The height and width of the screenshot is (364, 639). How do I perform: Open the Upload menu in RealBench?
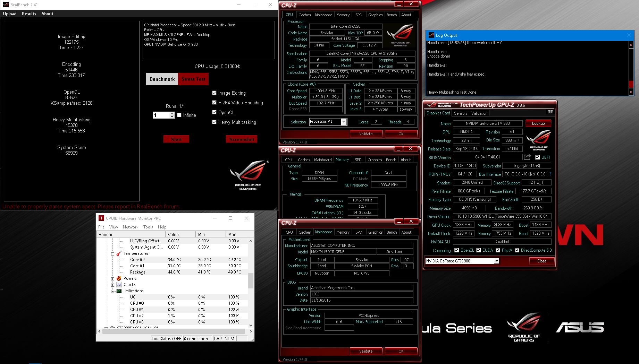point(10,14)
